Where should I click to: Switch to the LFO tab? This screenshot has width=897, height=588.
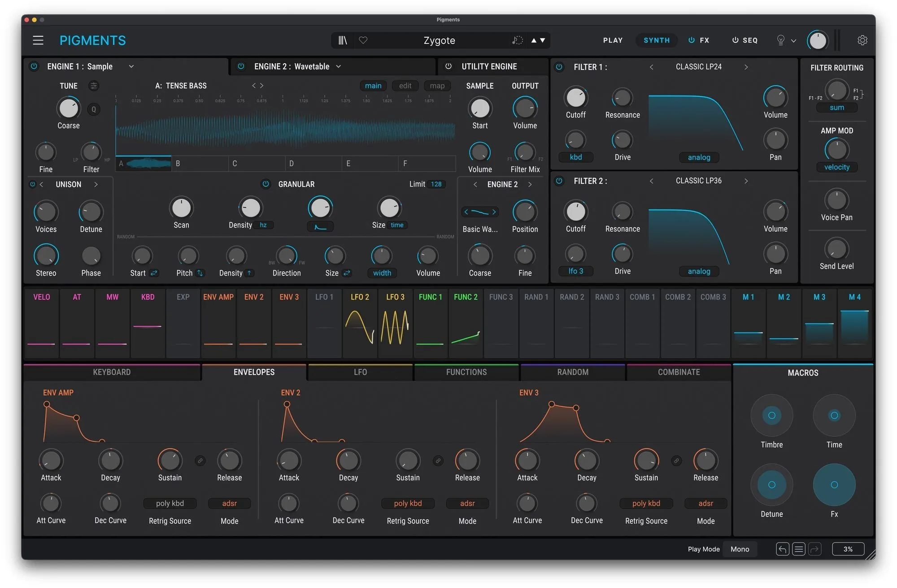(360, 372)
